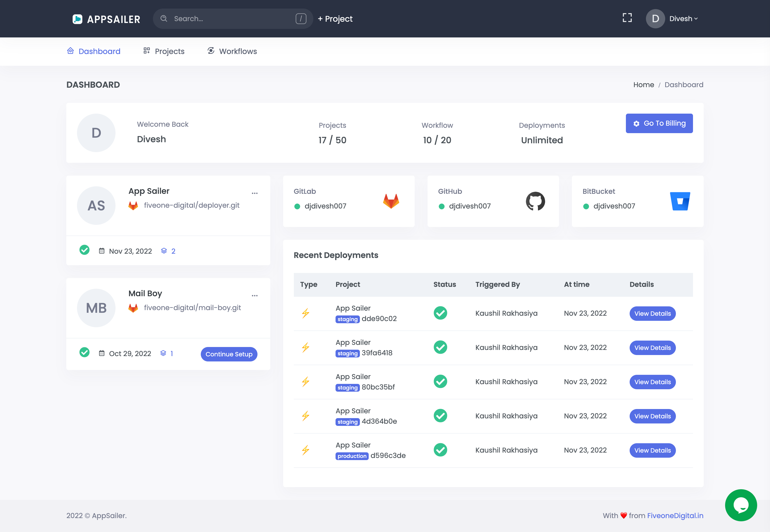This screenshot has width=770, height=532.
Task: Click the large D profile avatar
Action: tap(96, 133)
